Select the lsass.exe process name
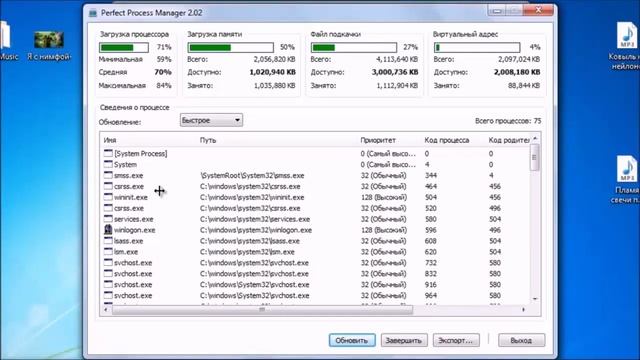The image size is (640, 360). 129,241
